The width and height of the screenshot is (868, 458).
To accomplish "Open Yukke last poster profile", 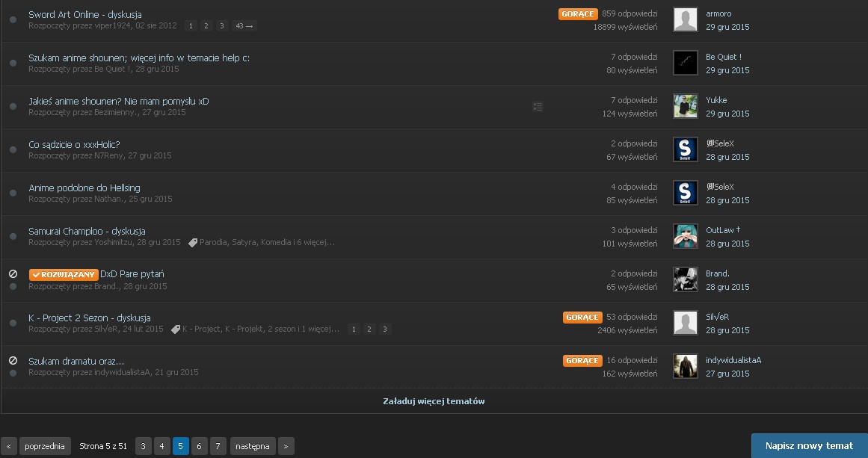I will 716,100.
